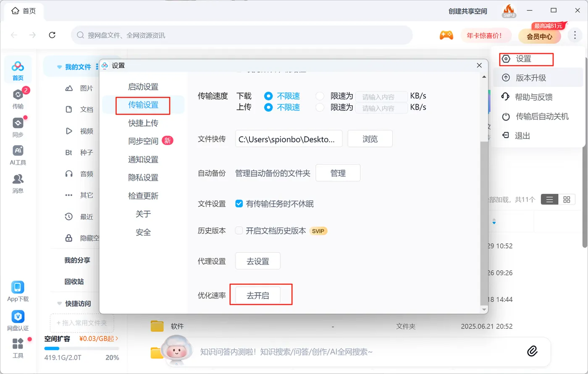The image size is (588, 374).
Task: Collapse the 快捷访问 section arrow
Action: tap(59, 303)
